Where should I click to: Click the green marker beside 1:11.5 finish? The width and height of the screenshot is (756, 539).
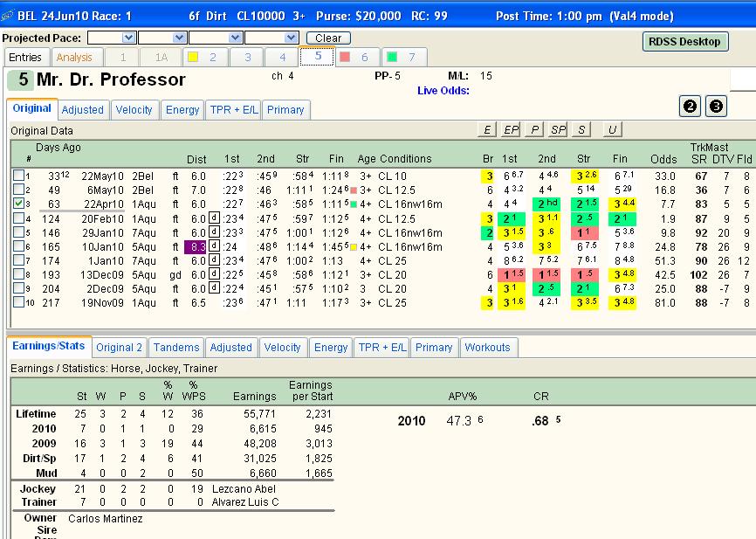(x=354, y=204)
